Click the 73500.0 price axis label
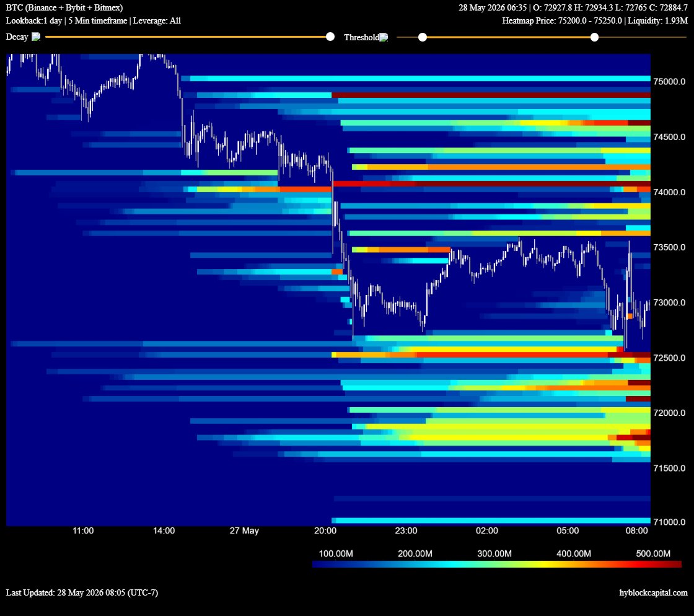The height and width of the screenshot is (616, 694). (669, 247)
